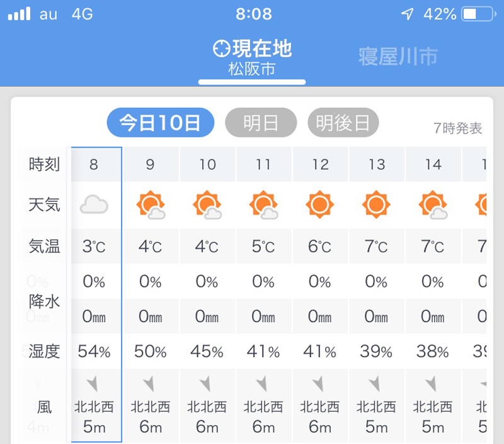504x444 pixels.
Task: Select the 今日10日 day pill
Action: [x=161, y=122]
